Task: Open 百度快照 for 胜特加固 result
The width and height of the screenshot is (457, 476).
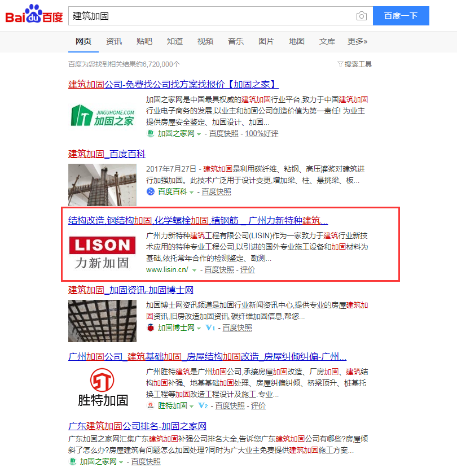Action: coord(230,405)
